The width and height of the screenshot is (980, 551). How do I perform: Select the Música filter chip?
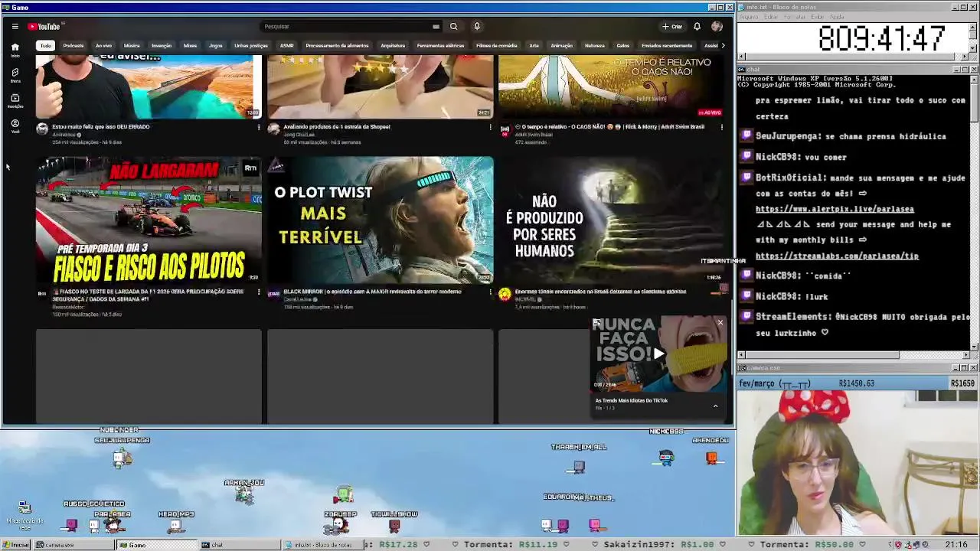tap(132, 45)
